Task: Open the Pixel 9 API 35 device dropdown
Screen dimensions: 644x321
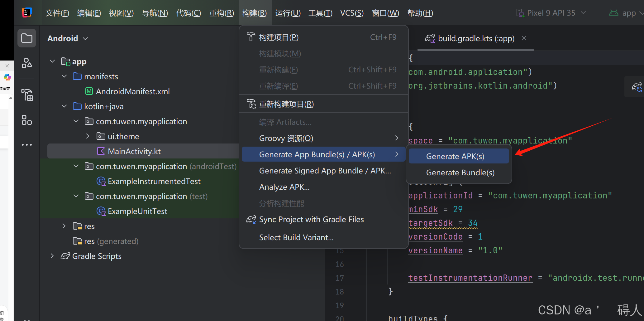Action: pos(551,13)
